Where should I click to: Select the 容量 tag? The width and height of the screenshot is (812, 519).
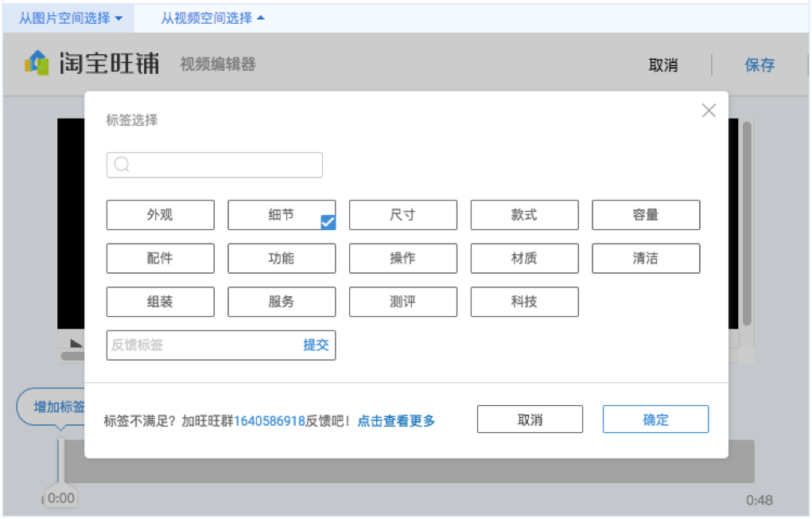tap(646, 215)
